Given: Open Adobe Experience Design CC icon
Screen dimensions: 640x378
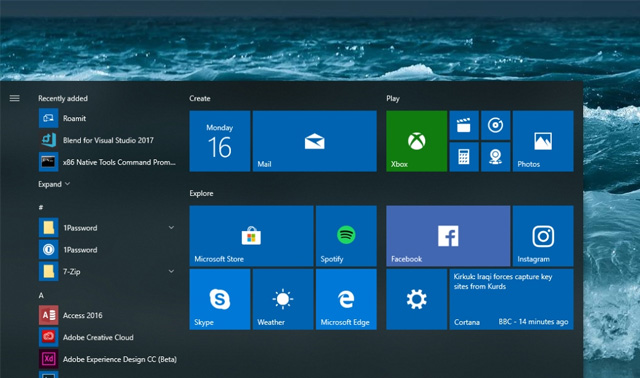Looking at the screenshot, I should (x=49, y=359).
